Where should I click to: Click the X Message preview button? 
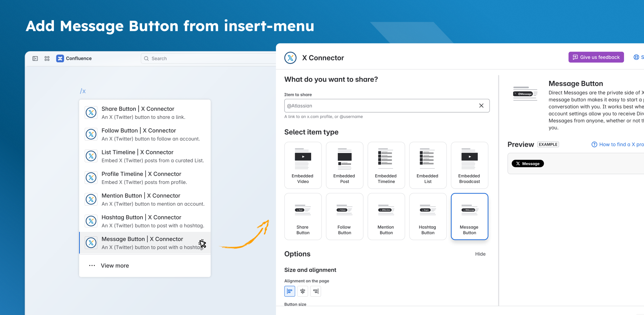pyautogui.click(x=528, y=163)
